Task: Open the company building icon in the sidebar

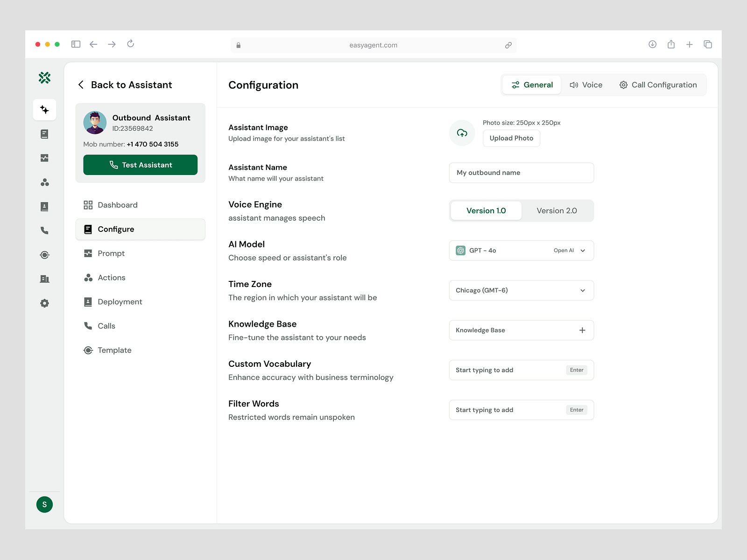Action: click(x=44, y=279)
